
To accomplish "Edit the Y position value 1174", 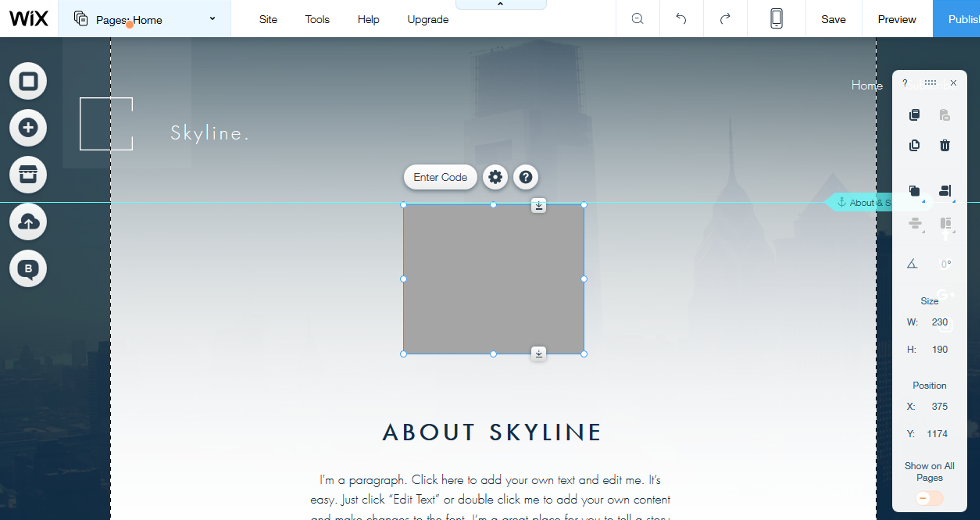I will pos(937,434).
